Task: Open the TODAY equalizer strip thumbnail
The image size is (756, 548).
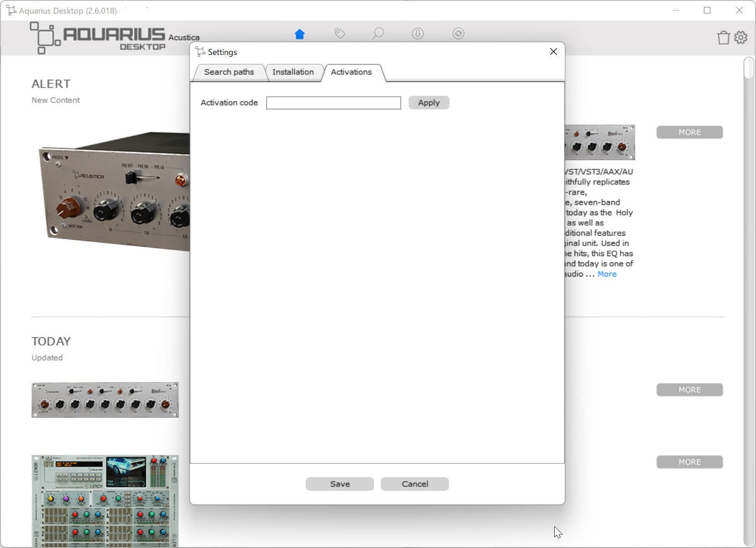Action: click(x=105, y=400)
